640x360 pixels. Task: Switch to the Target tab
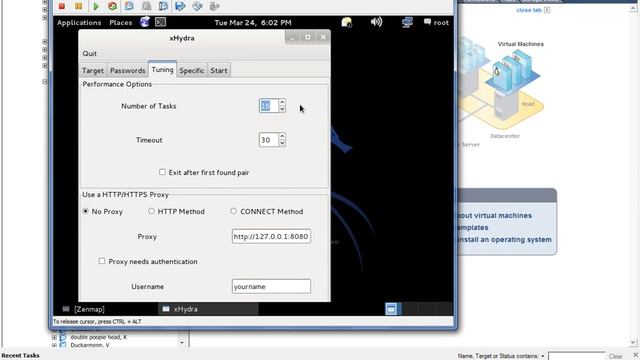(93, 70)
